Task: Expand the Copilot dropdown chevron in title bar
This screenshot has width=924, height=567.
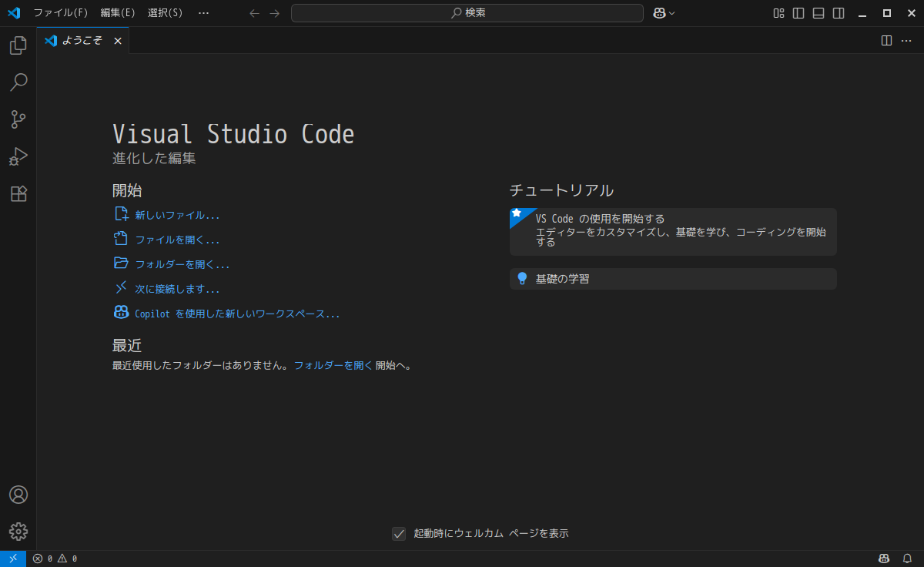Action: [x=672, y=13]
